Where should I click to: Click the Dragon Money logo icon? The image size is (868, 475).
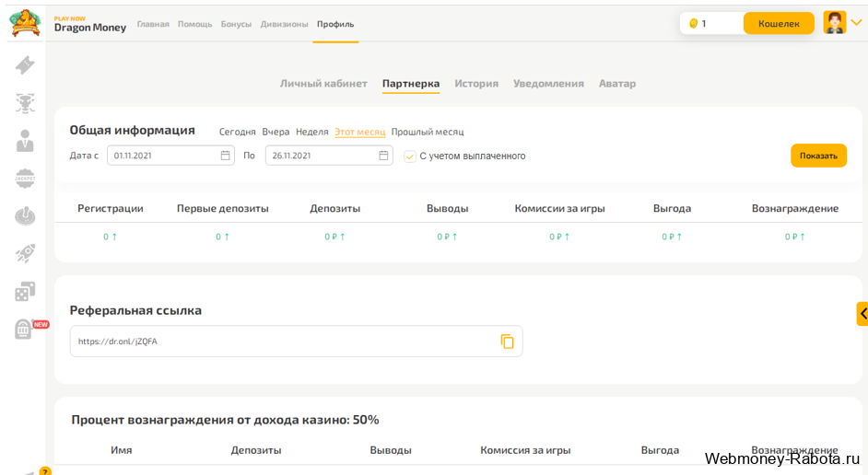[x=25, y=23]
